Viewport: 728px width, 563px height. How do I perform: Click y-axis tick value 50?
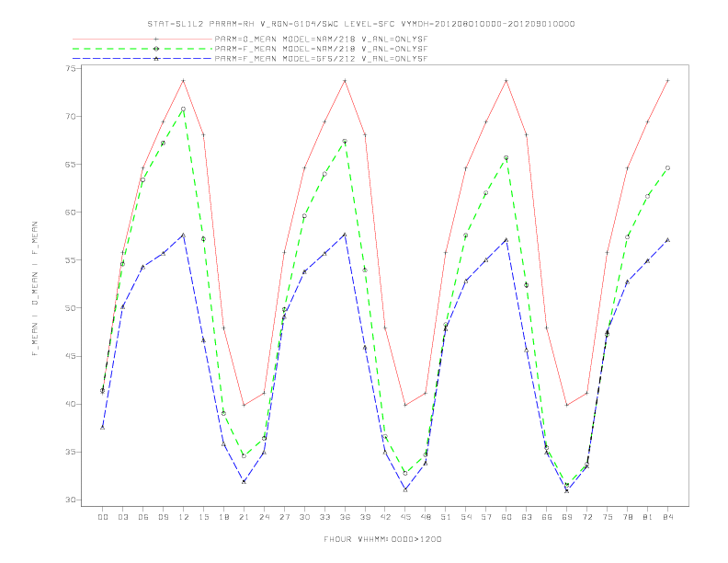[x=70, y=308]
